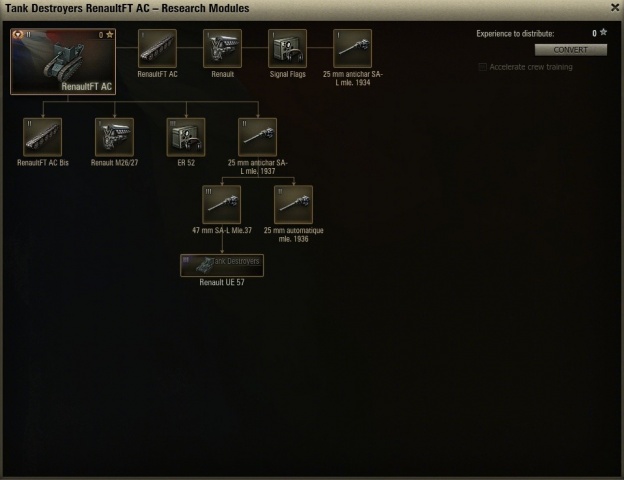Click the CONVERT experience button
624x480 pixels.
coord(571,50)
